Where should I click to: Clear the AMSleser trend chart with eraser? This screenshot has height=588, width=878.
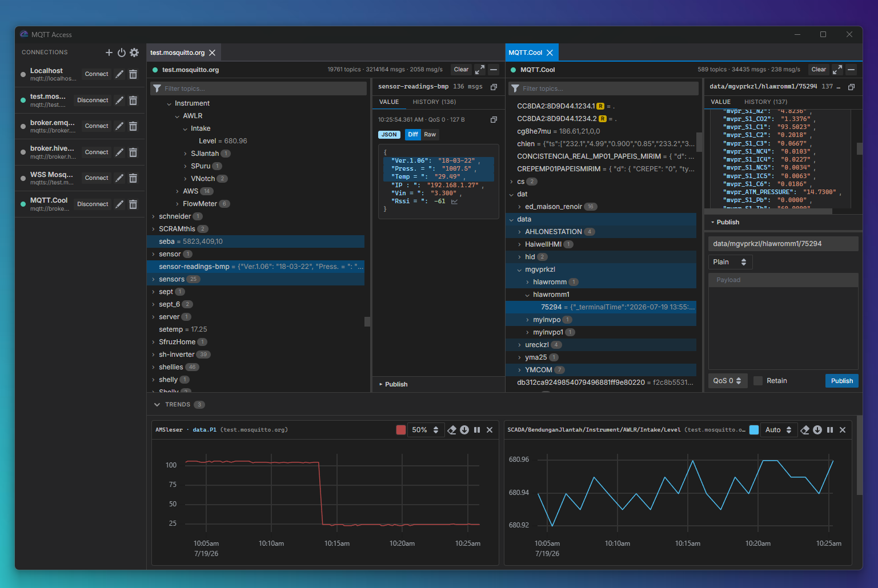(x=452, y=430)
